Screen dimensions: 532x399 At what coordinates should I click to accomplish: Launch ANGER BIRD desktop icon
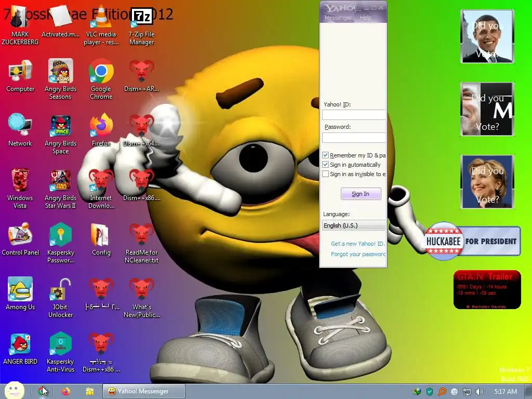coord(20,349)
